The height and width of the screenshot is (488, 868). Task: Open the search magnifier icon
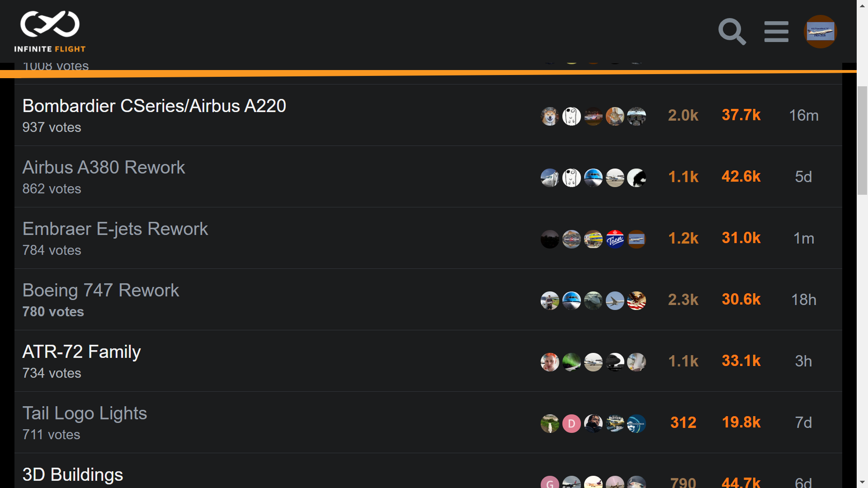coord(732,32)
